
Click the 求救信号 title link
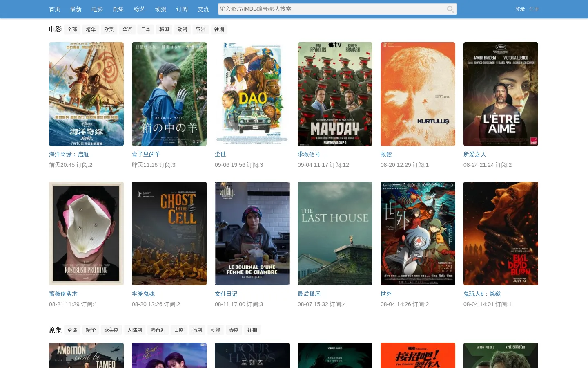(309, 154)
